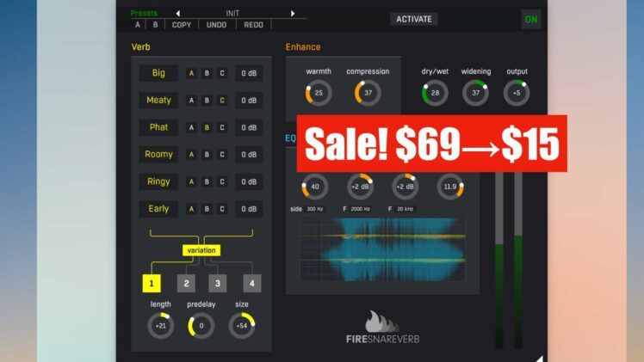Select variant A for Meaty
This screenshot has height=362, width=644.
click(191, 101)
